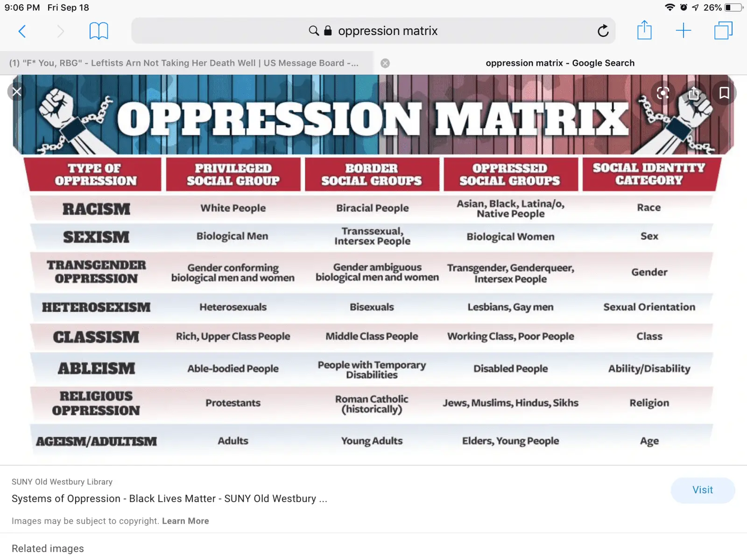Open Systems of Oppression SUNY Old Westbury link
Screen dimensions: 747x560
pyautogui.click(x=169, y=498)
